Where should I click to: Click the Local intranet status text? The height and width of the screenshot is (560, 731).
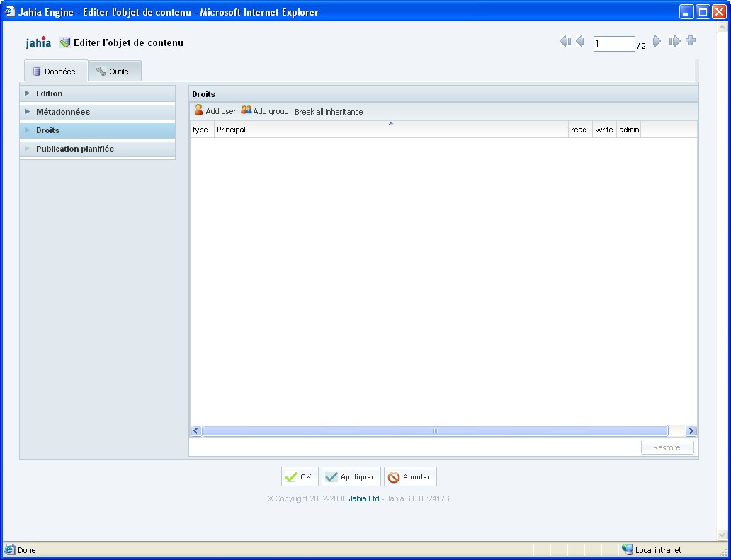click(x=658, y=550)
